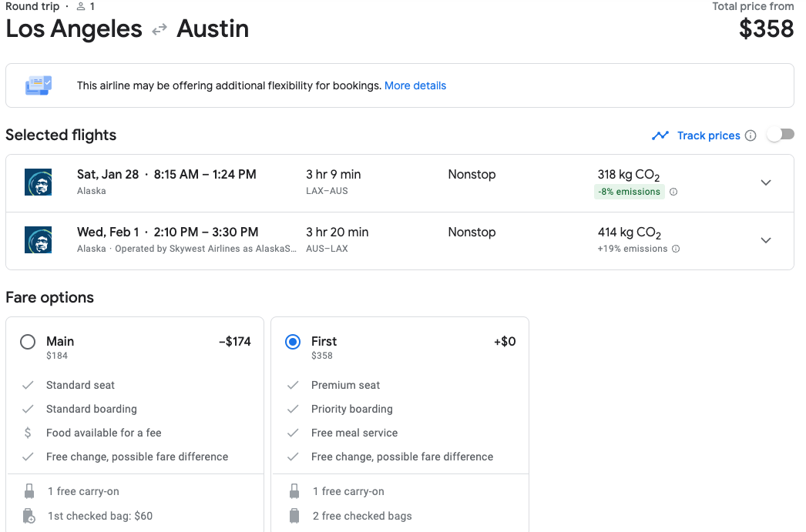806x532 pixels.
Task: Enable the Track prices toggle
Action: [x=780, y=135]
